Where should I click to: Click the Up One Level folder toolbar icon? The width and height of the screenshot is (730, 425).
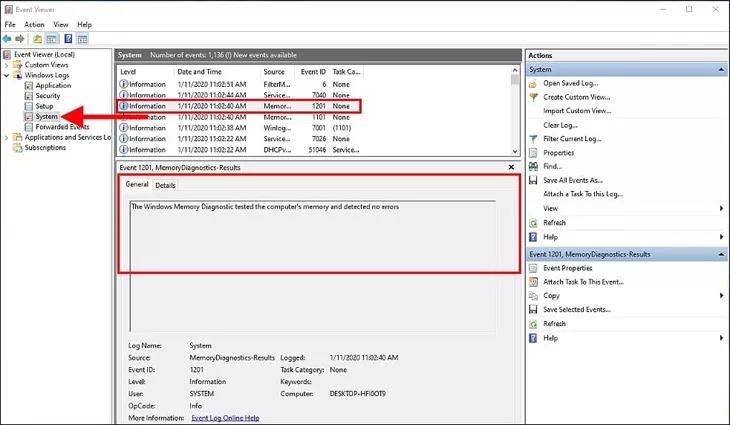(37, 39)
